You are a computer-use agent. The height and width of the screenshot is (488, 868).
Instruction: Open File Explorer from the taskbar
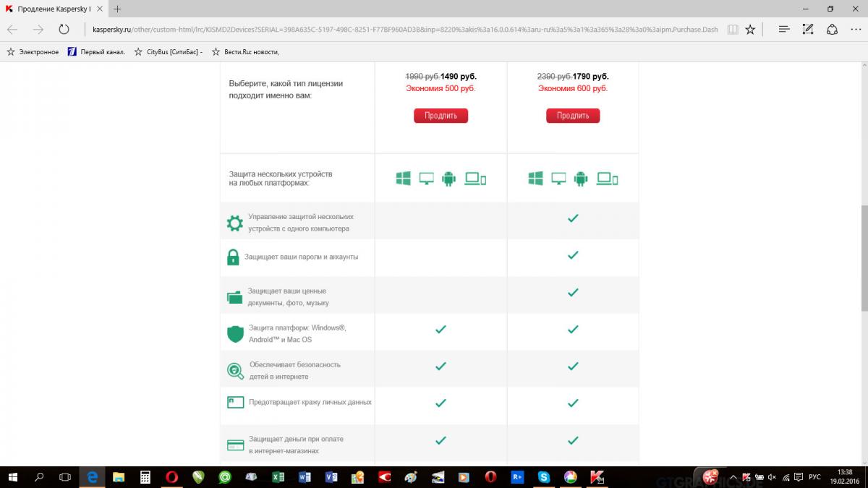tap(119, 477)
